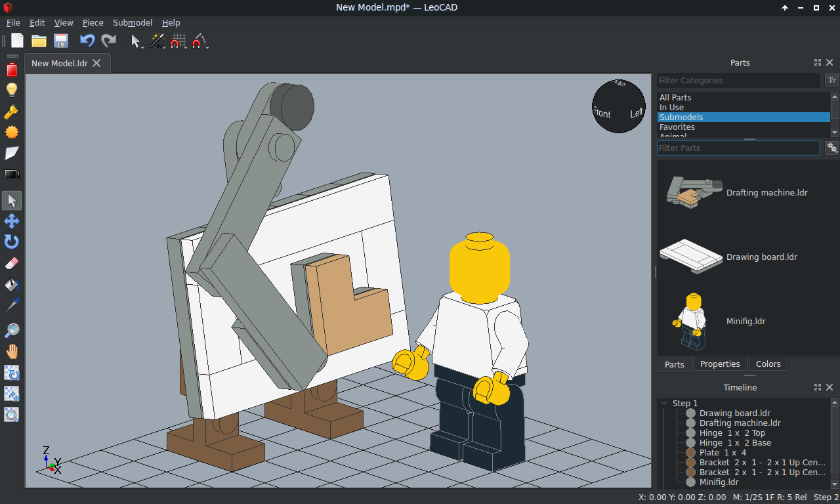Pick the Drafting machine.ldr part thumbnail
840x504 pixels.
coord(694,192)
